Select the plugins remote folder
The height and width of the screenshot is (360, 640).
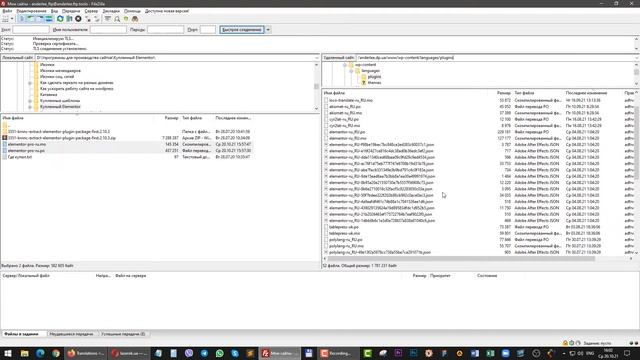point(374,77)
